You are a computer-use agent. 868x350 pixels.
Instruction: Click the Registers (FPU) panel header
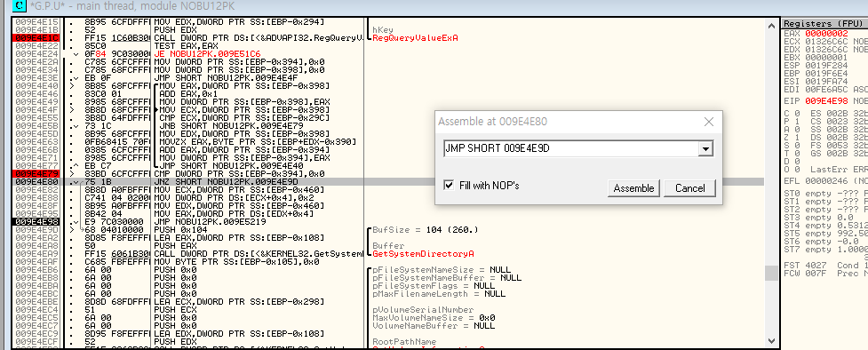point(824,23)
